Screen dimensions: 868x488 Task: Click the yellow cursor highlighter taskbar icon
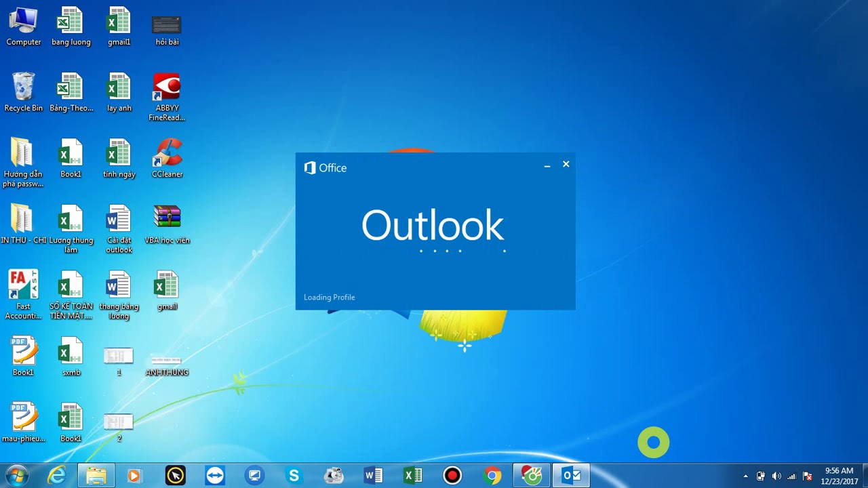[175, 476]
